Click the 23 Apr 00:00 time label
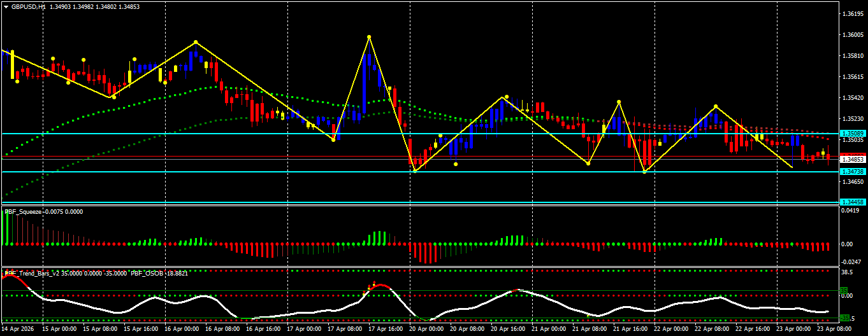The height and width of the screenshot is (336, 868). coord(793,329)
